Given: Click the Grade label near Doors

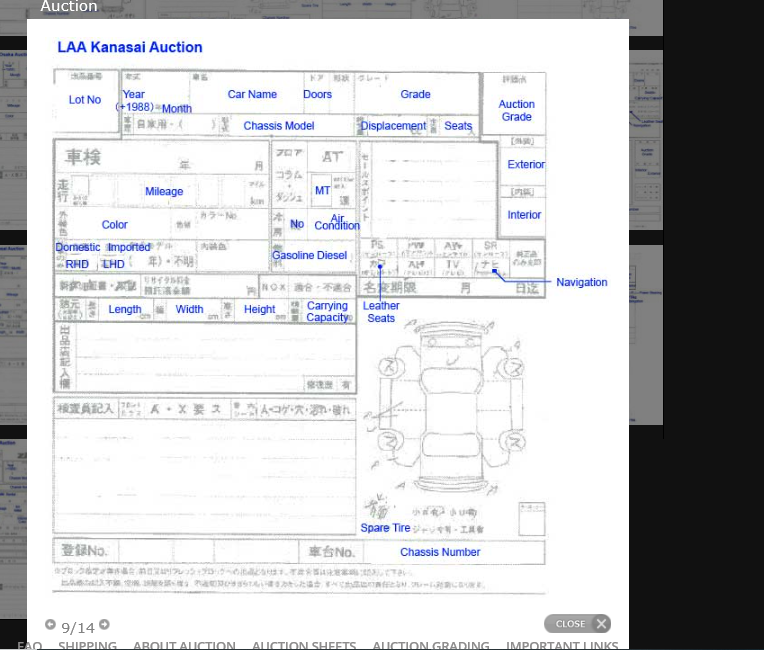Looking at the screenshot, I should coord(415,94).
